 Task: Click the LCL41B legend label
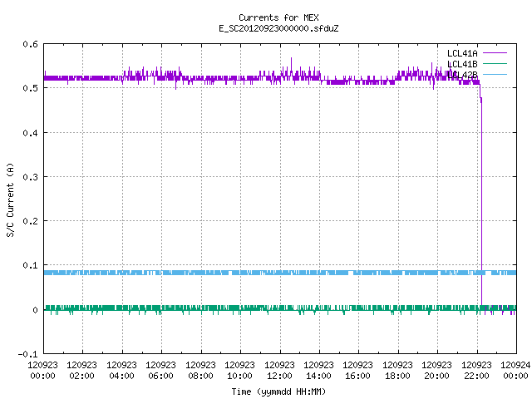pyautogui.click(x=462, y=64)
